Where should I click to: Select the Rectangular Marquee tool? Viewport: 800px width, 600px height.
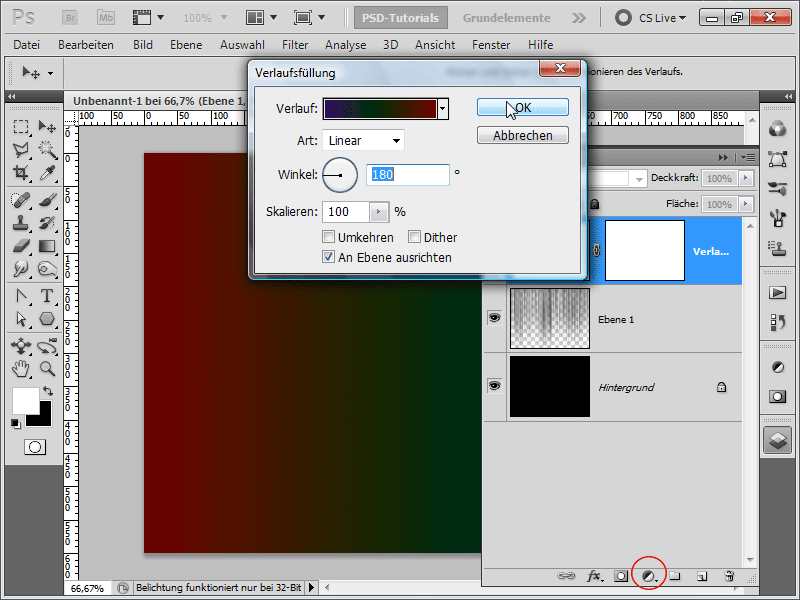click(x=20, y=127)
